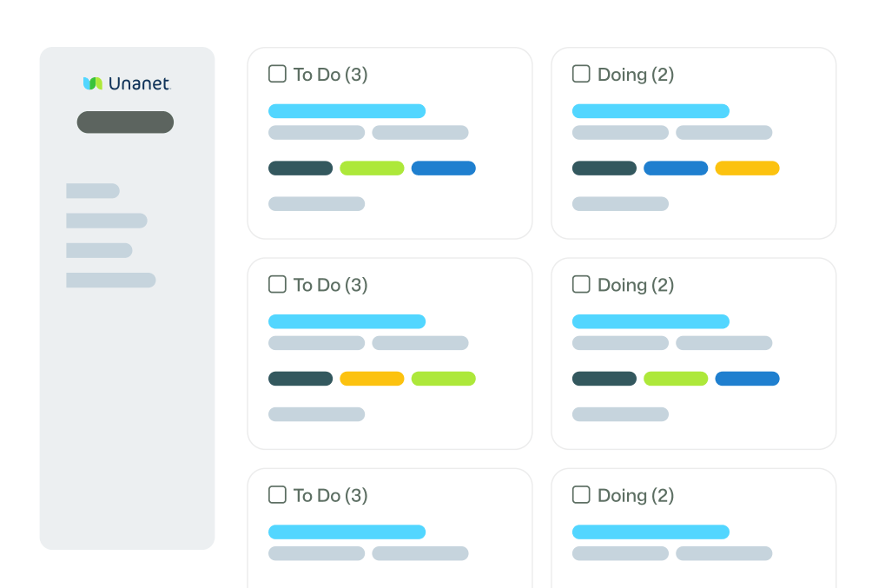Tick the bottom To Do (3) checkbox
885x588 pixels.
click(277, 494)
